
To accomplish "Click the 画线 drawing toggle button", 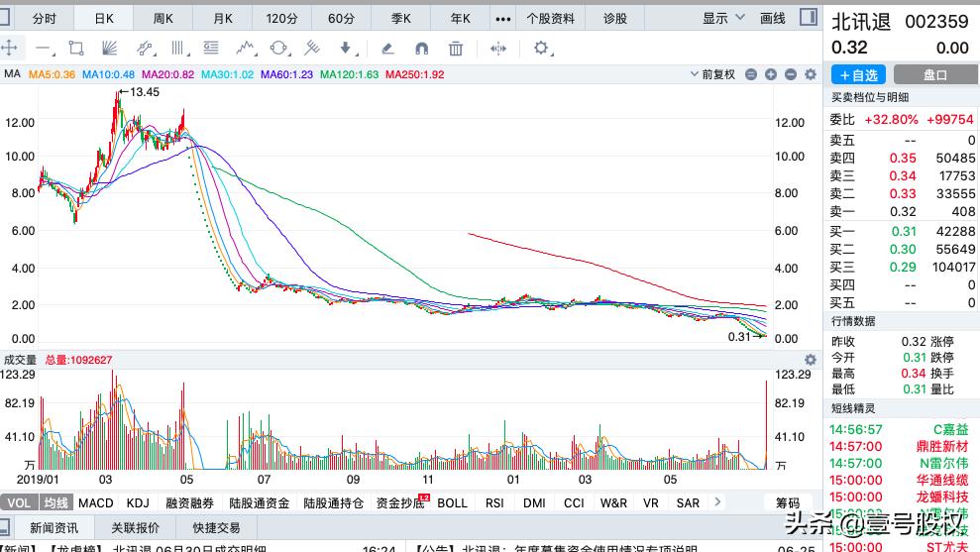I will [x=773, y=18].
